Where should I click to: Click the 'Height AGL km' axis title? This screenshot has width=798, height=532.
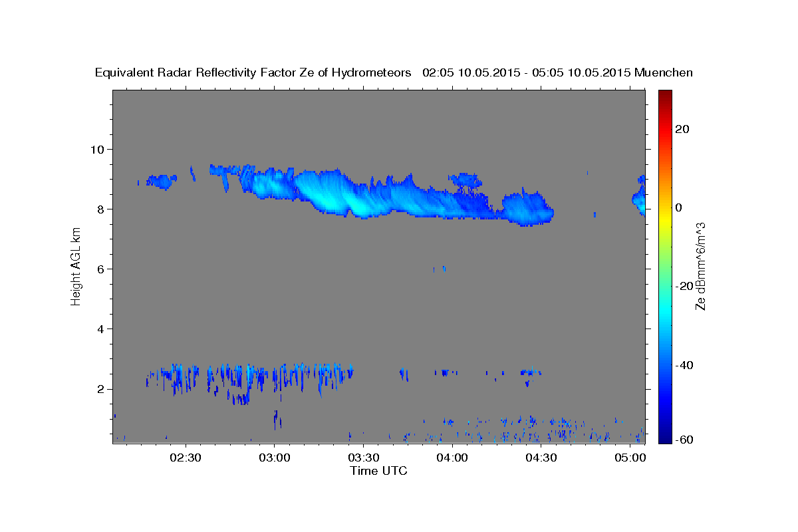point(76,267)
